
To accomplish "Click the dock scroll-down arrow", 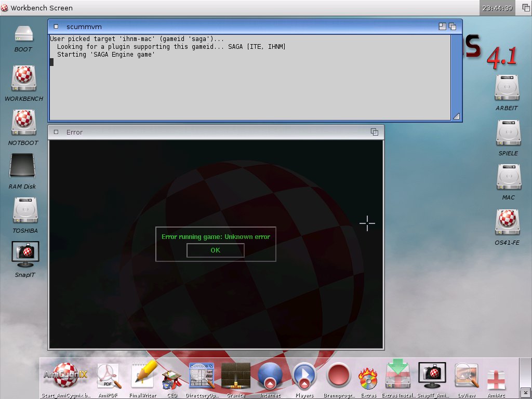I will pyautogui.click(x=526, y=393).
